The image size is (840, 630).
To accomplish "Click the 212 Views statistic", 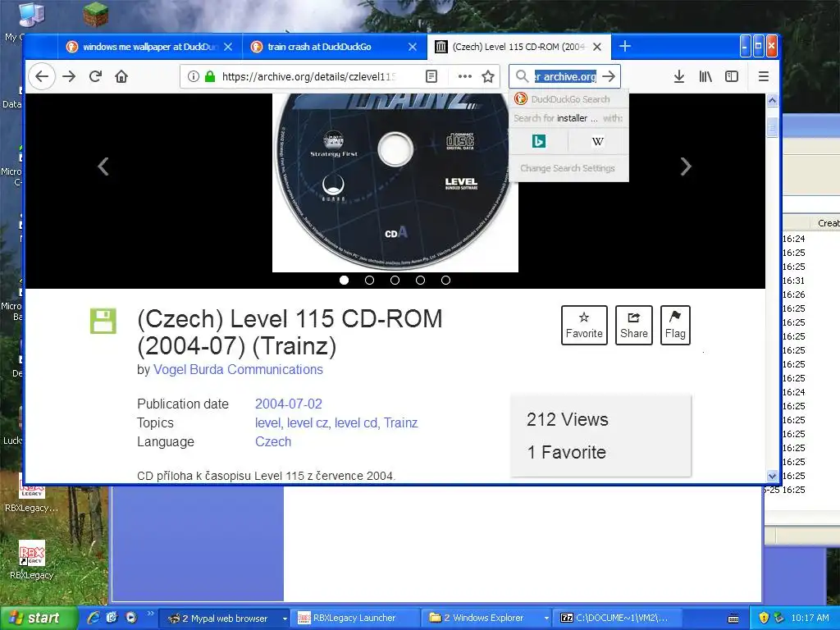I will tap(568, 419).
